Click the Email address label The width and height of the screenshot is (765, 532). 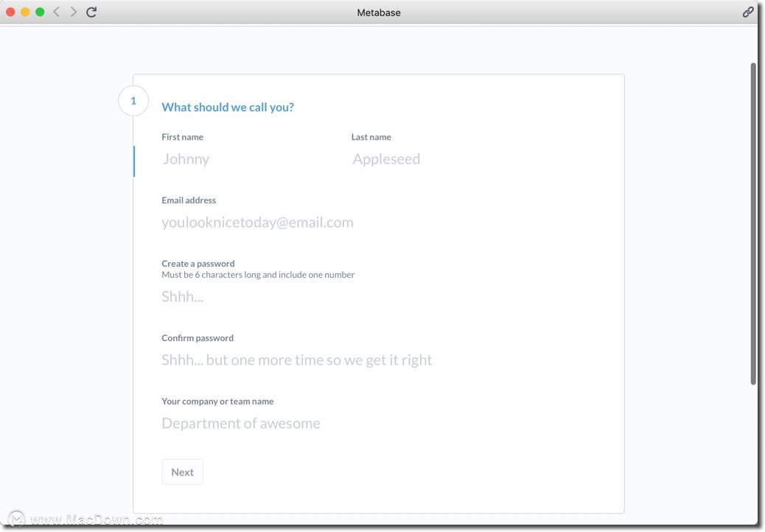coord(189,200)
